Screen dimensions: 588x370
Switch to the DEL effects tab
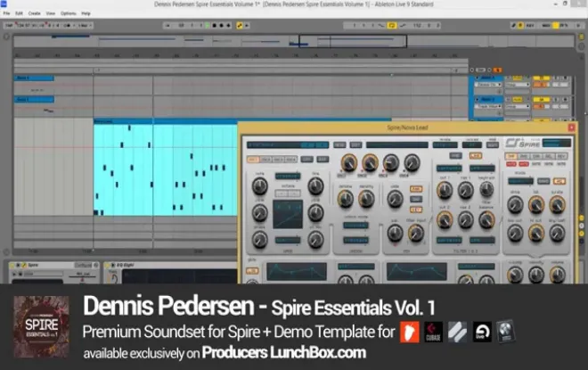[x=549, y=156]
